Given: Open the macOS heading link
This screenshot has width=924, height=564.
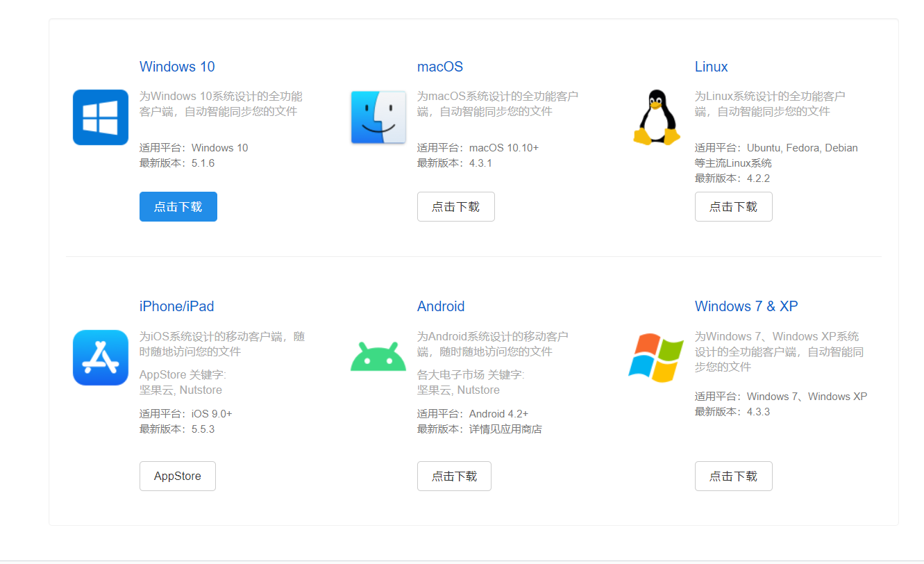Looking at the screenshot, I should click(439, 67).
